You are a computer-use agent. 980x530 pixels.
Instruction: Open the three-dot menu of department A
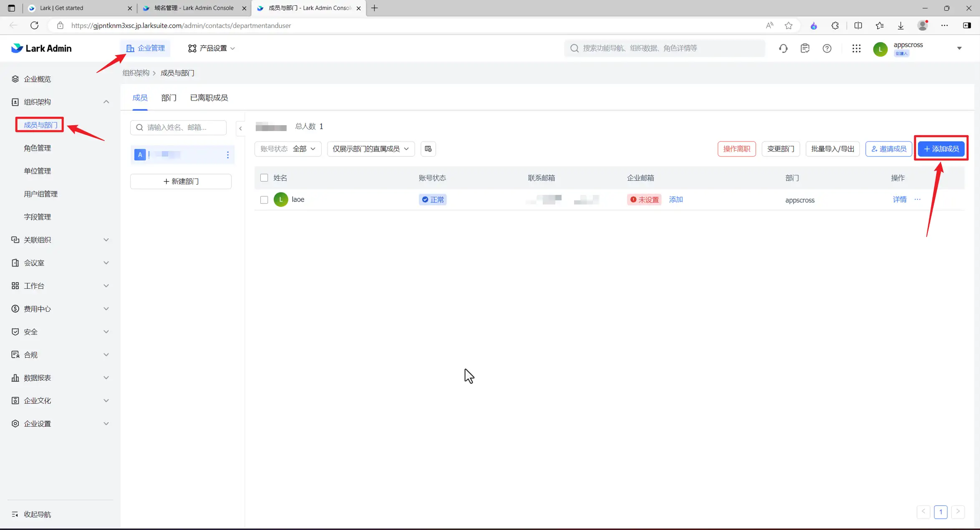(228, 155)
